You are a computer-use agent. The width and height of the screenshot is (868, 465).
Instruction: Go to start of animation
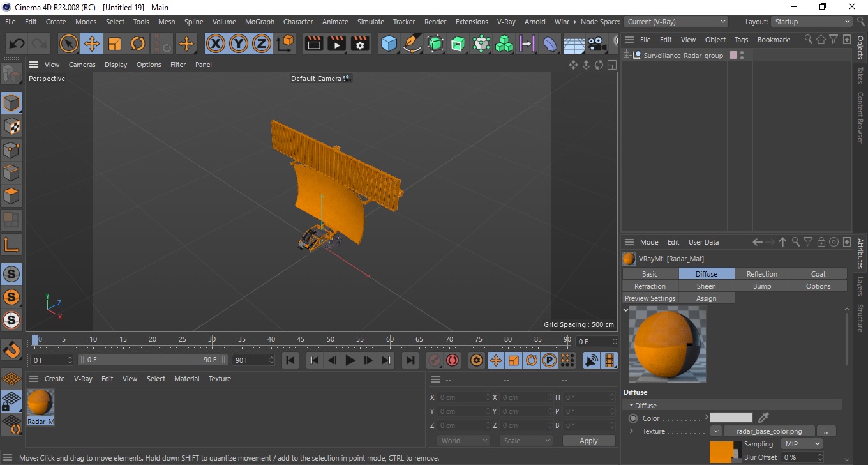coord(290,360)
